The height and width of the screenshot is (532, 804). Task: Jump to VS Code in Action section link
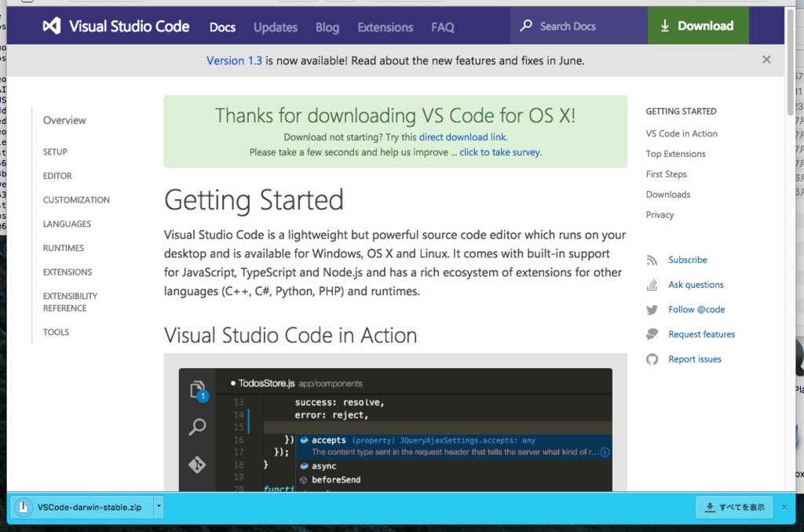coord(682,133)
